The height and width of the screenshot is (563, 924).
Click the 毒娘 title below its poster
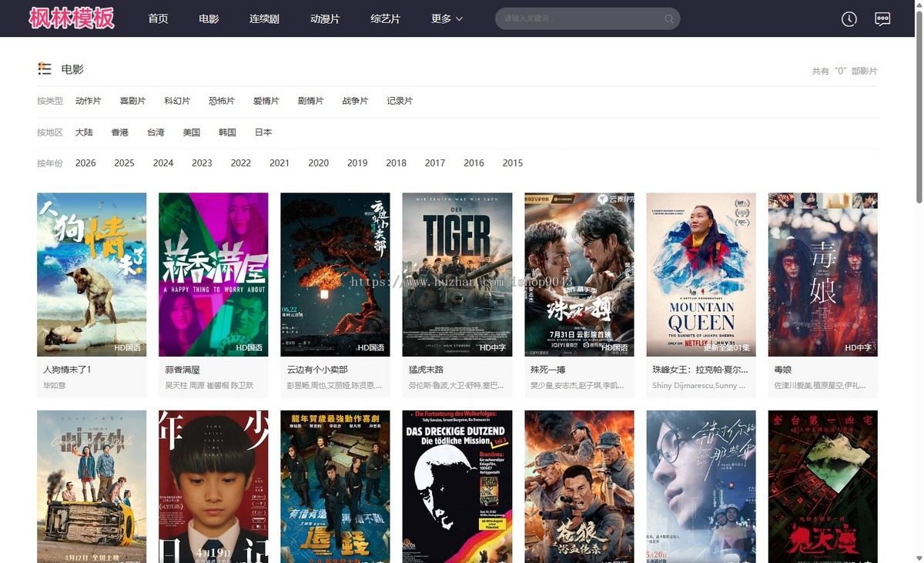tap(783, 370)
